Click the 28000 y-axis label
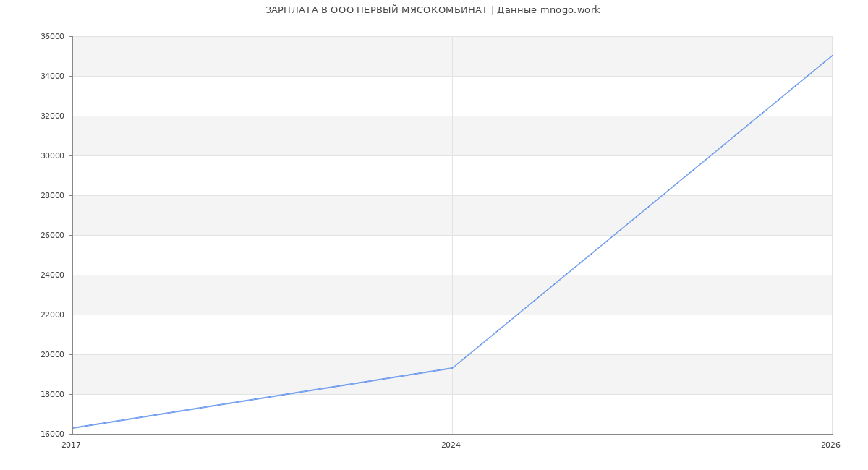Screen dimensions: 868x470 point(52,196)
